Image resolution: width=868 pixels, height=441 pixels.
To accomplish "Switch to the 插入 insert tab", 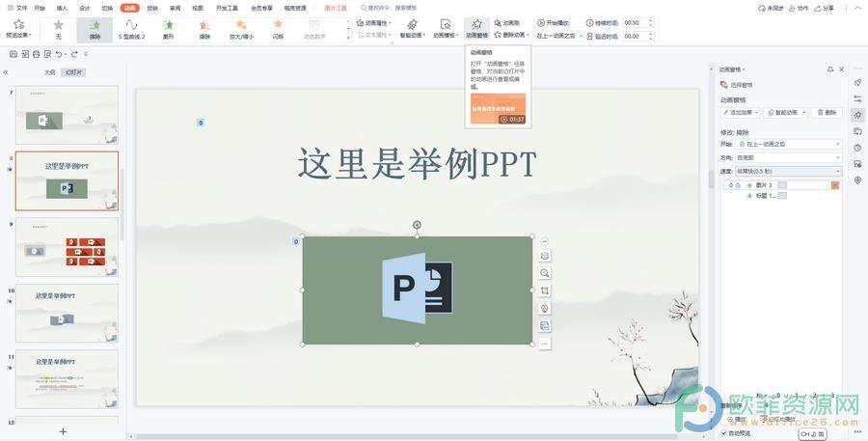I will pos(62,9).
